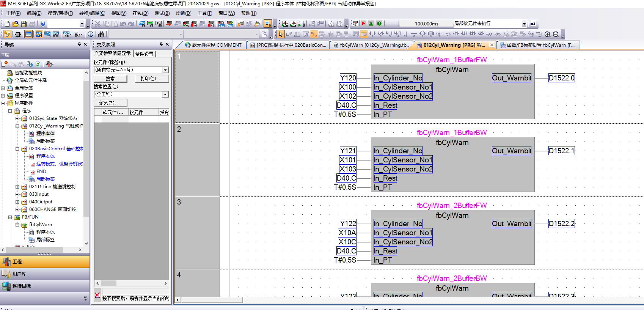Toggle the selection mode arrow tool
This screenshot has width=644, height=310.
coord(280,34)
